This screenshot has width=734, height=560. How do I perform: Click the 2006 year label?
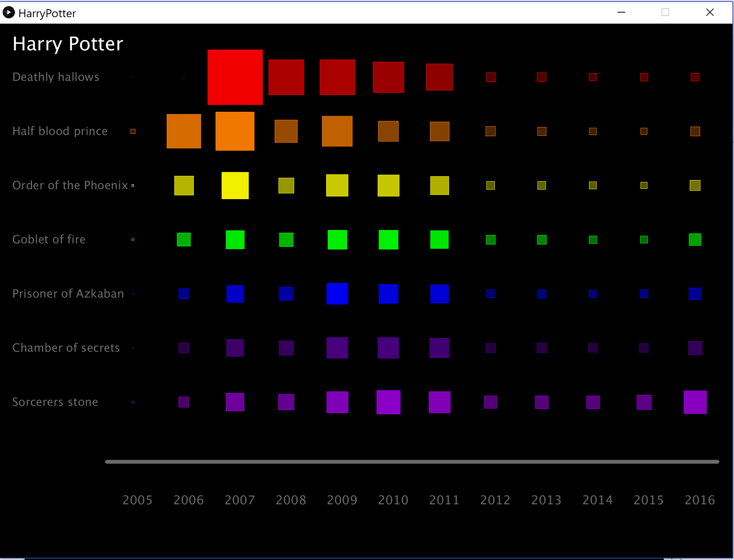click(x=188, y=500)
